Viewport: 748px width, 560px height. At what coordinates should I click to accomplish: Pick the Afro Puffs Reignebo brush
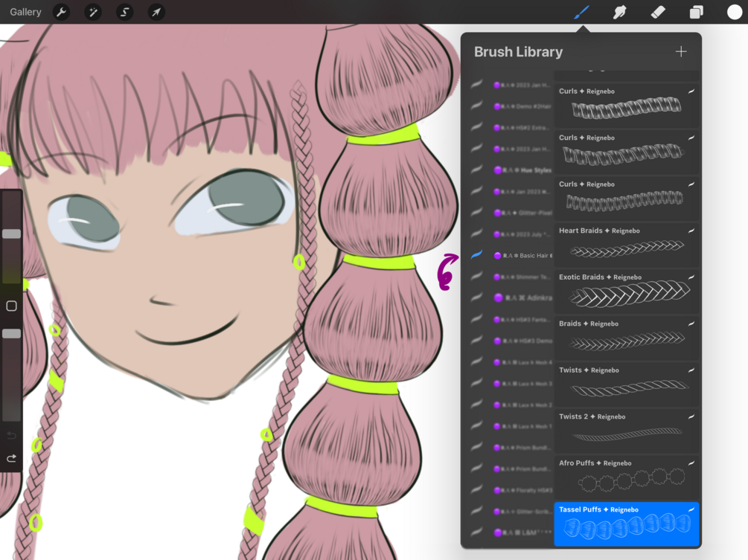click(x=627, y=477)
